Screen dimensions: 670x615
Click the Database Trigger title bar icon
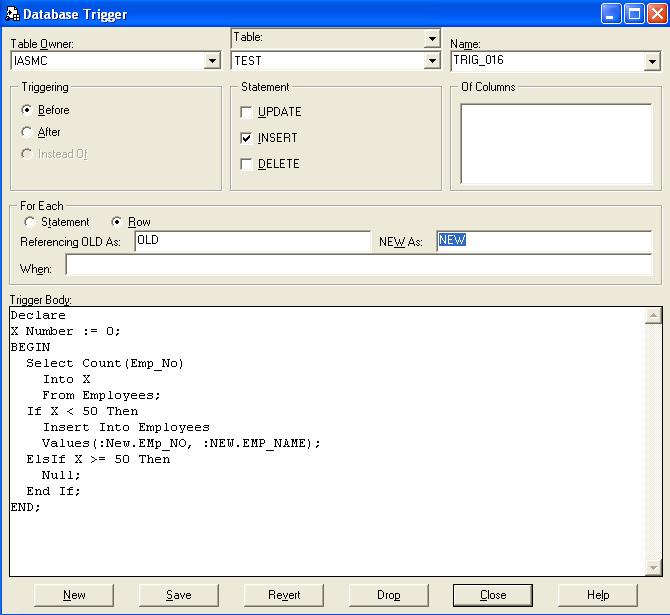[13, 14]
